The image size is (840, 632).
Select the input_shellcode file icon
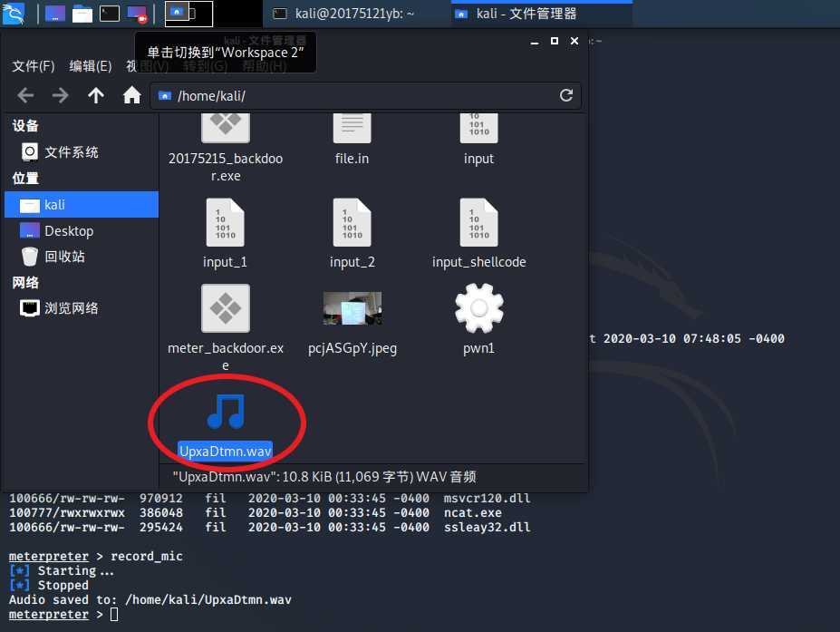[x=479, y=222]
